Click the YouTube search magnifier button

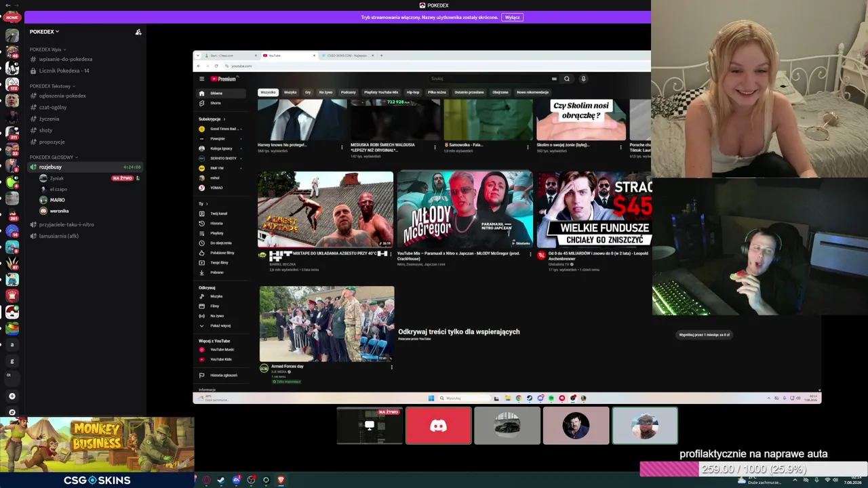point(567,79)
